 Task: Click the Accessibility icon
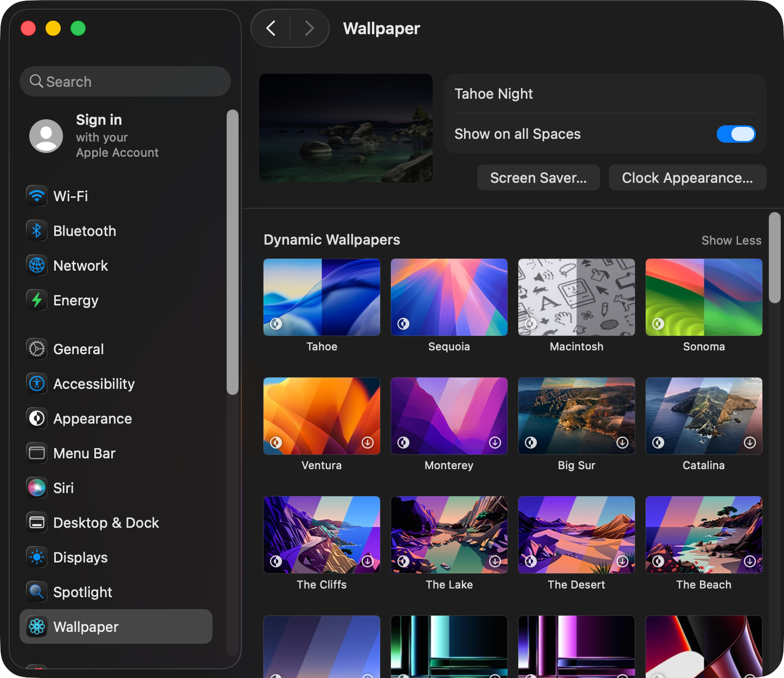click(37, 383)
